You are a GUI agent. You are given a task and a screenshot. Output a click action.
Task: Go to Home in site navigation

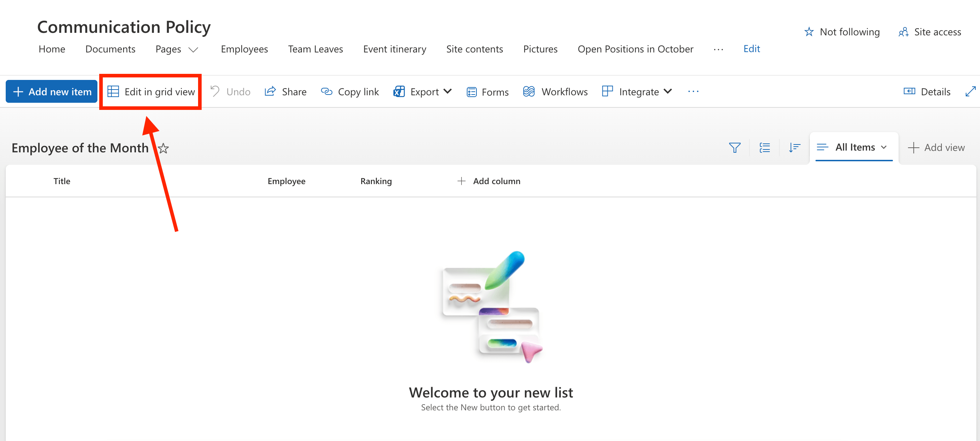pos(52,49)
